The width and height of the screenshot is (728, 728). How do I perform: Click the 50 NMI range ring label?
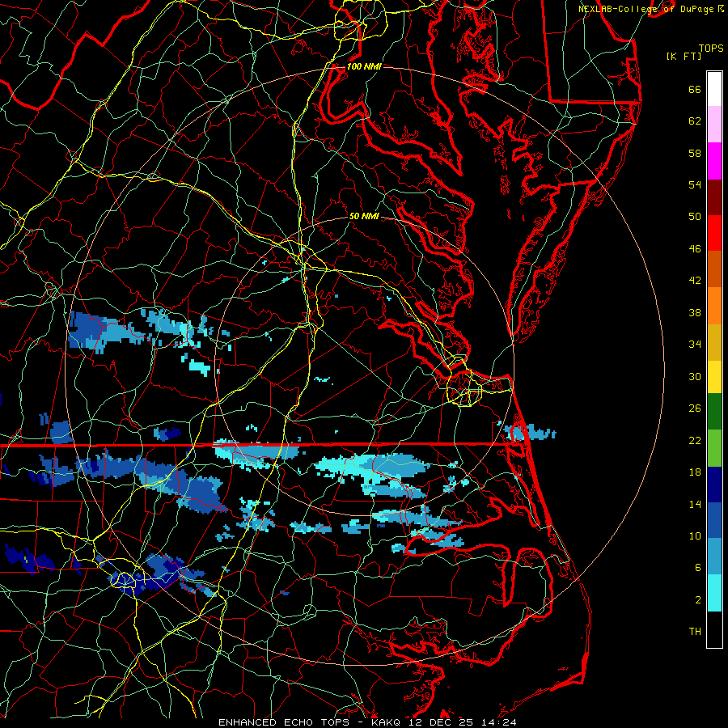pos(364,216)
